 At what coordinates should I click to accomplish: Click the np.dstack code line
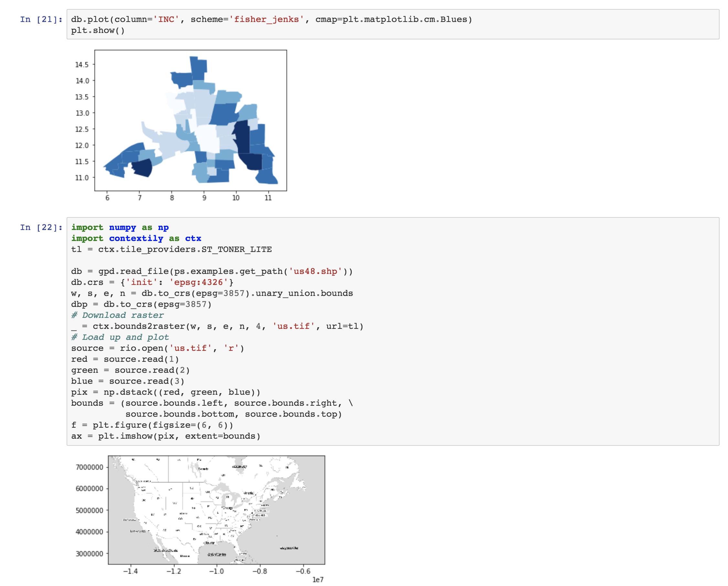pos(166,392)
